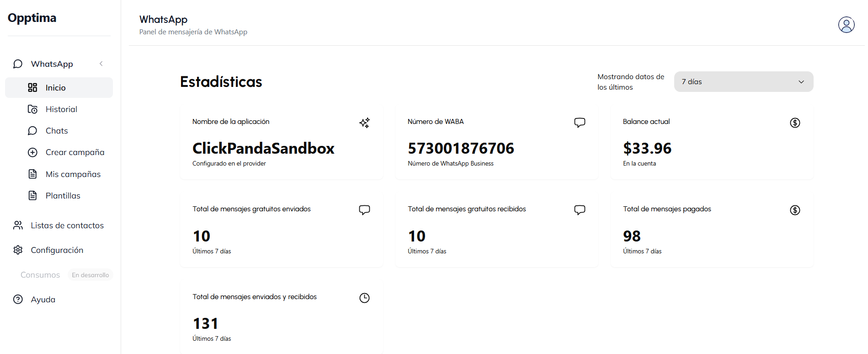Open the 7 días period dropdown
868x354 pixels.
point(743,82)
